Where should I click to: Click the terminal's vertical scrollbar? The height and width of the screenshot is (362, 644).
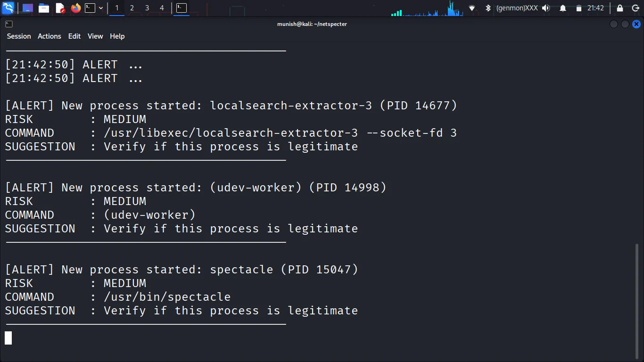click(x=637, y=302)
